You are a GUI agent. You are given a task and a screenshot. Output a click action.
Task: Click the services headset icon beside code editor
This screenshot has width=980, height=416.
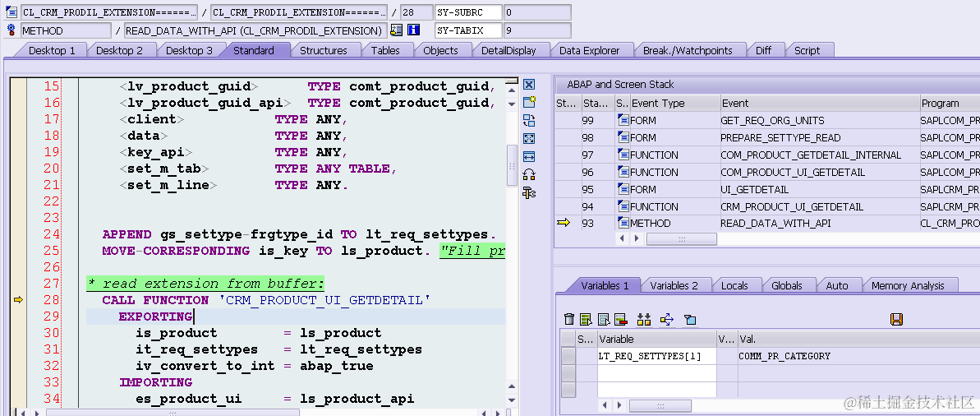coord(529,174)
